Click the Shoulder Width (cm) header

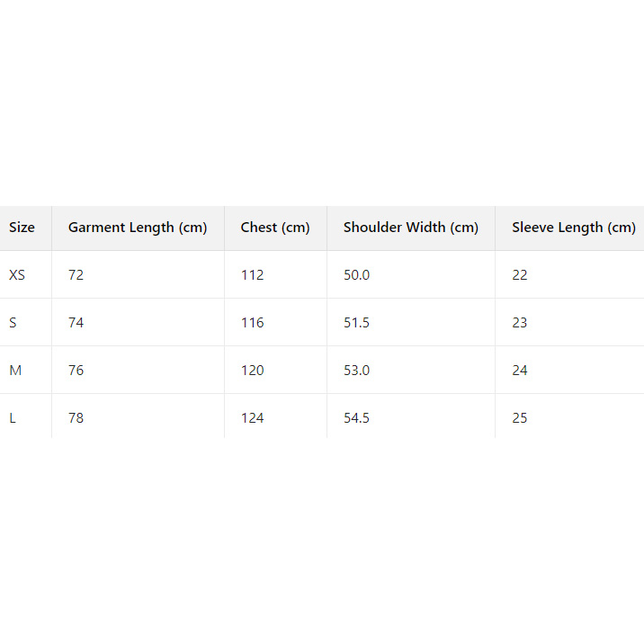click(x=410, y=228)
